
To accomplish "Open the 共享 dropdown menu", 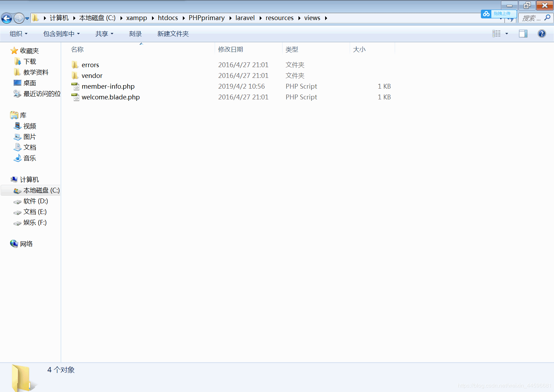I will pyautogui.click(x=104, y=34).
